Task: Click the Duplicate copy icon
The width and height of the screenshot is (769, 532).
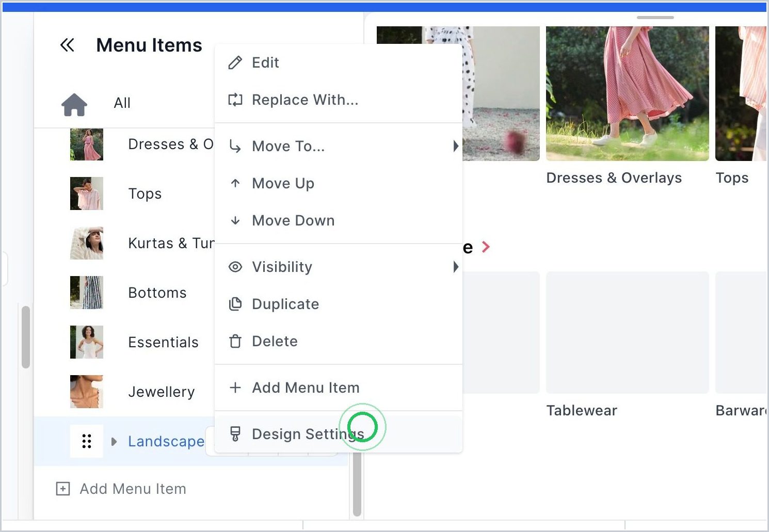Action: pos(235,304)
